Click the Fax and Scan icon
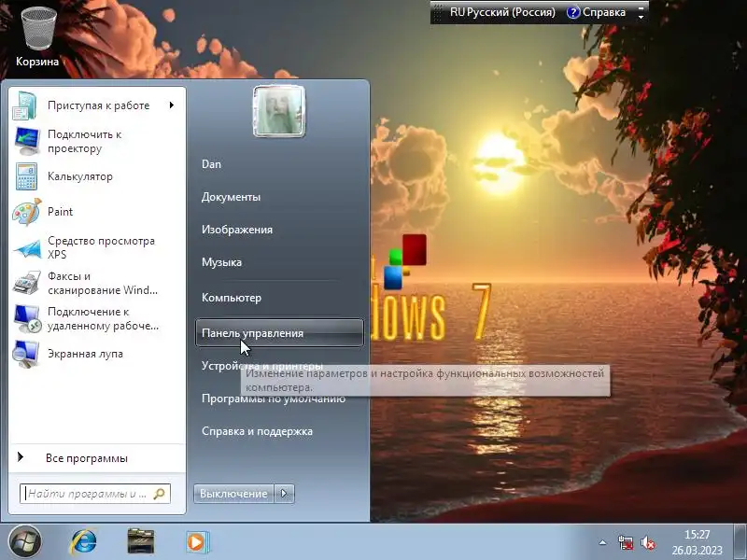747x560 pixels. (27, 283)
